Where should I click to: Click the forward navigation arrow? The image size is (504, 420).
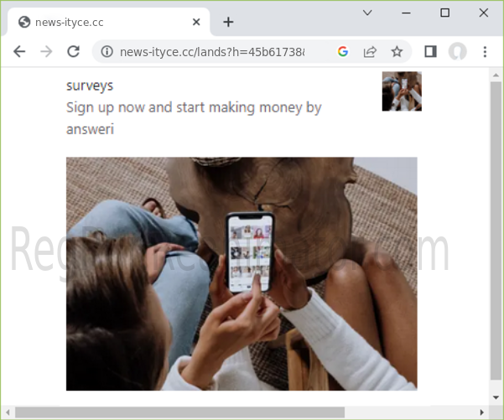click(46, 51)
